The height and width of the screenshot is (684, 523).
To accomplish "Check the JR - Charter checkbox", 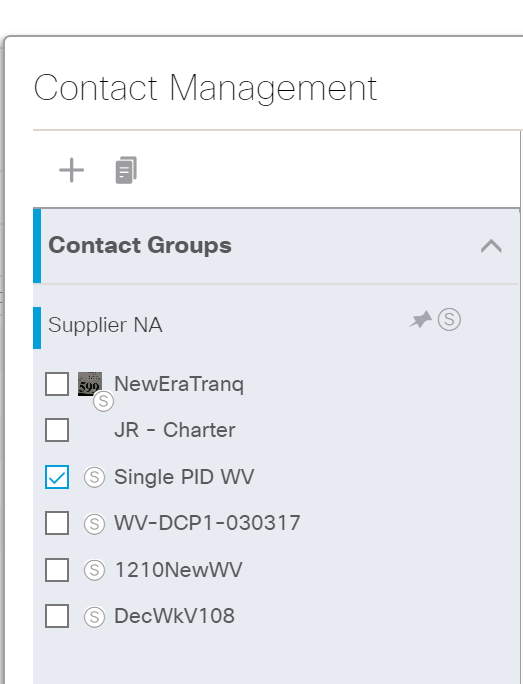I will pyautogui.click(x=57, y=430).
